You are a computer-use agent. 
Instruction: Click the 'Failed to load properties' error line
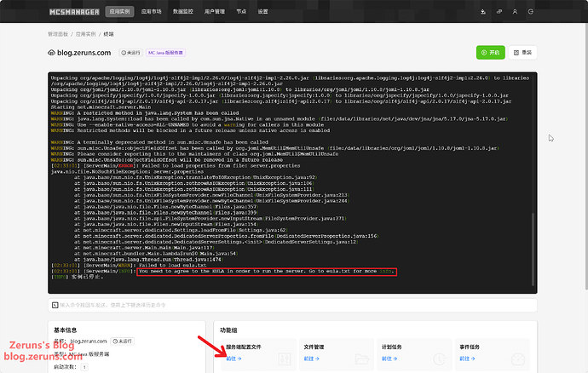coord(176,166)
